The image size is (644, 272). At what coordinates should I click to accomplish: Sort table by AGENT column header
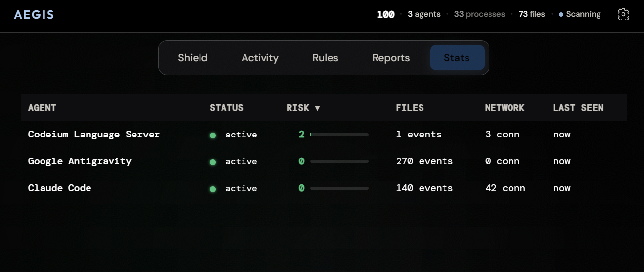click(x=42, y=108)
